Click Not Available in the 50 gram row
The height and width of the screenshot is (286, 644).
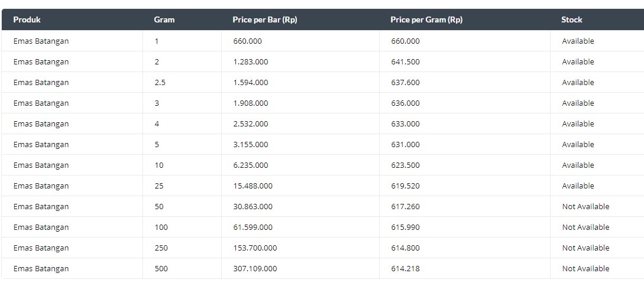585,206
